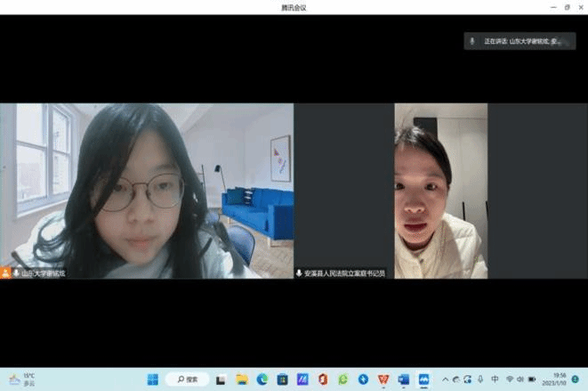This screenshot has width=588, height=391.
Task: Select the right participant video tile
Action: point(440,191)
